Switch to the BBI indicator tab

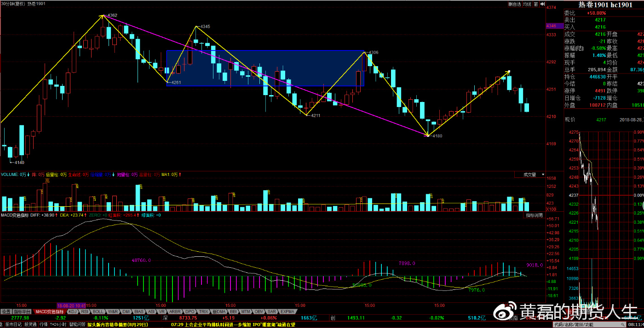pos(233,311)
